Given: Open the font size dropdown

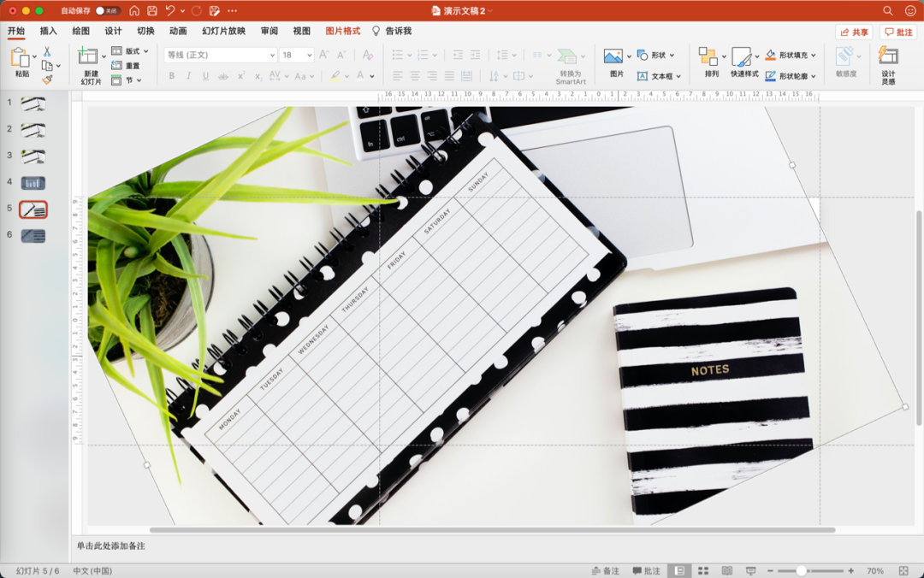Looking at the screenshot, I should (x=310, y=55).
